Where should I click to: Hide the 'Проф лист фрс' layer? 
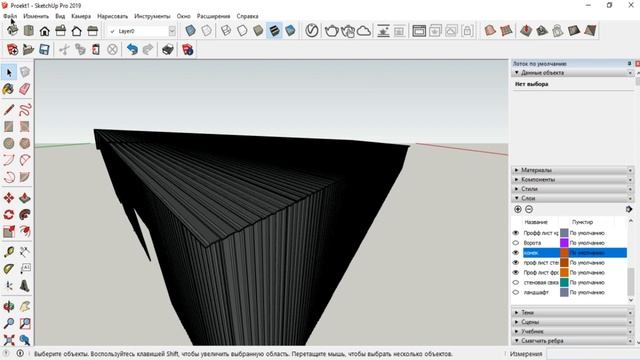tap(516, 272)
